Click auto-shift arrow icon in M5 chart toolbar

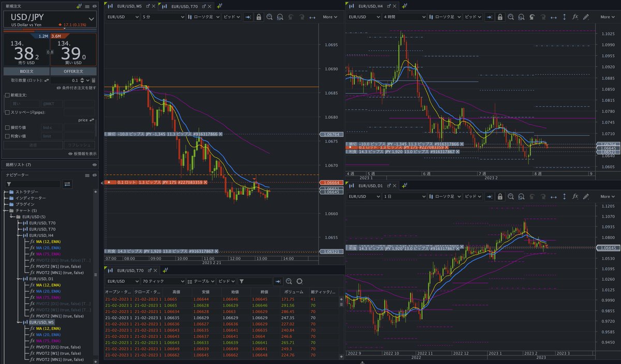coord(248,17)
